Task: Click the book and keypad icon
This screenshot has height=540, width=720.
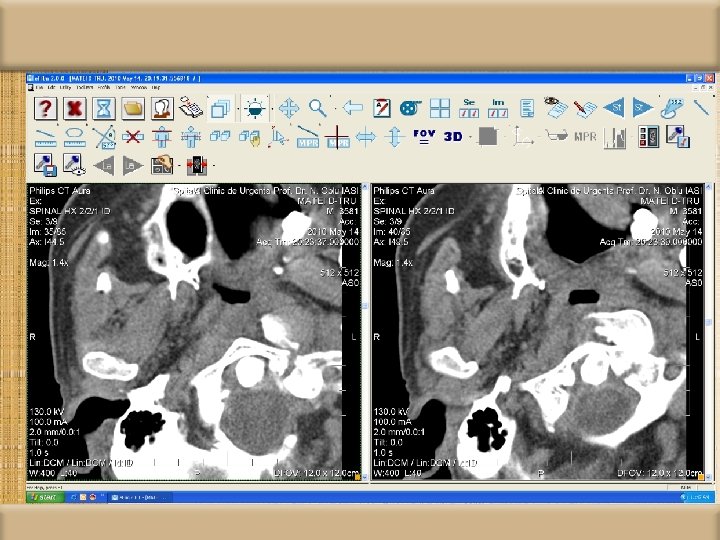Action: (x=191, y=107)
